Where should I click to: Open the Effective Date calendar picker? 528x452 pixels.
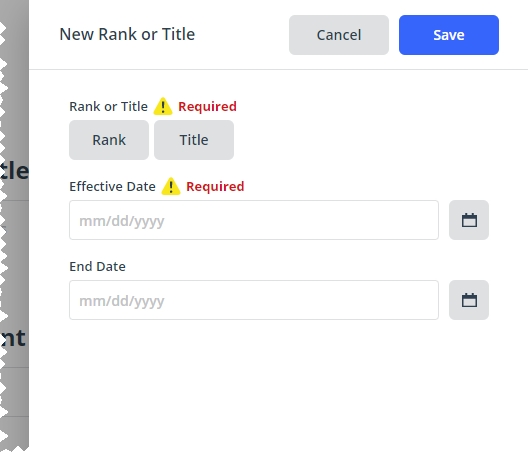tap(469, 220)
